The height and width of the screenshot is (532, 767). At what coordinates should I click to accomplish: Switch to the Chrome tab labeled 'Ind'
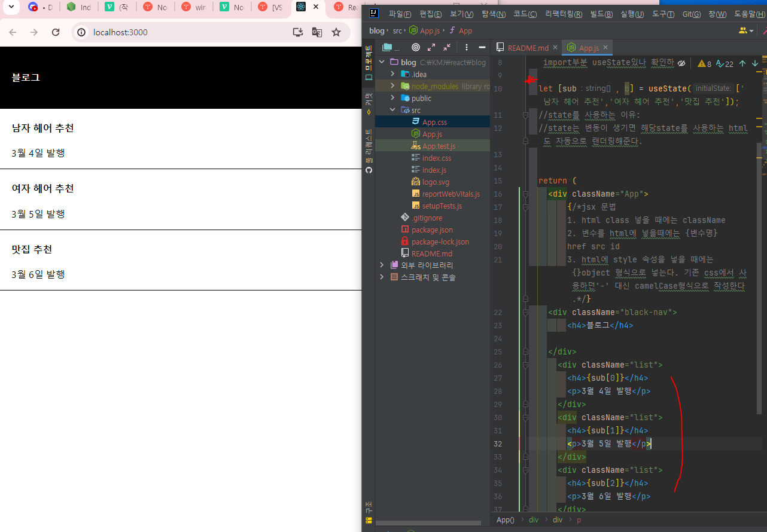pyautogui.click(x=80, y=7)
